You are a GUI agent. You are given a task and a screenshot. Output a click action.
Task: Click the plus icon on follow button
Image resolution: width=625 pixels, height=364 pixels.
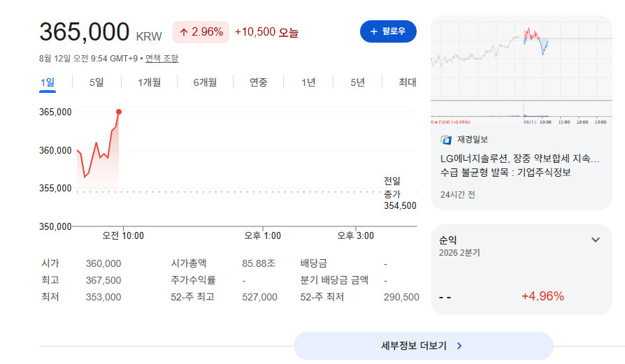coord(373,31)
